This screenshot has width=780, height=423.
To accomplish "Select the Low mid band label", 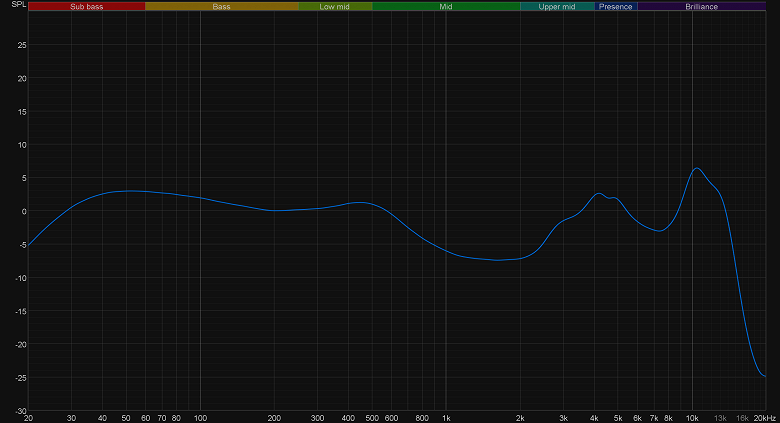I will 335,6.
